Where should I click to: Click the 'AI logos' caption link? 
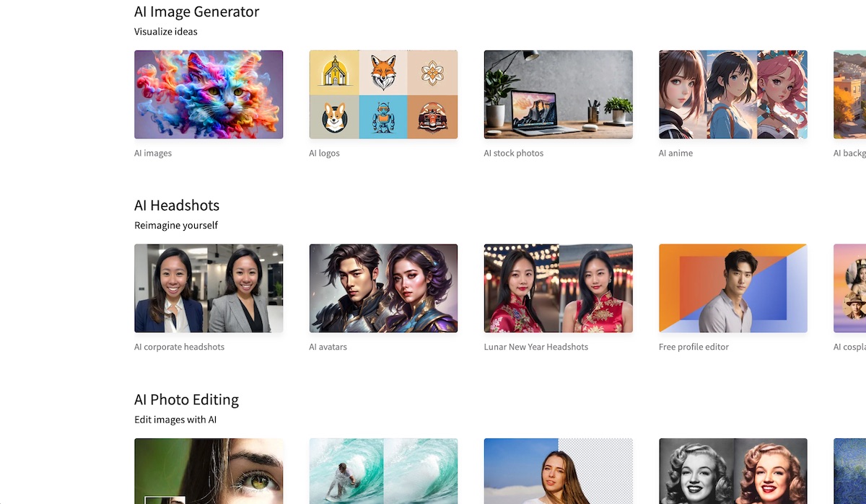(x=324, y=153)
